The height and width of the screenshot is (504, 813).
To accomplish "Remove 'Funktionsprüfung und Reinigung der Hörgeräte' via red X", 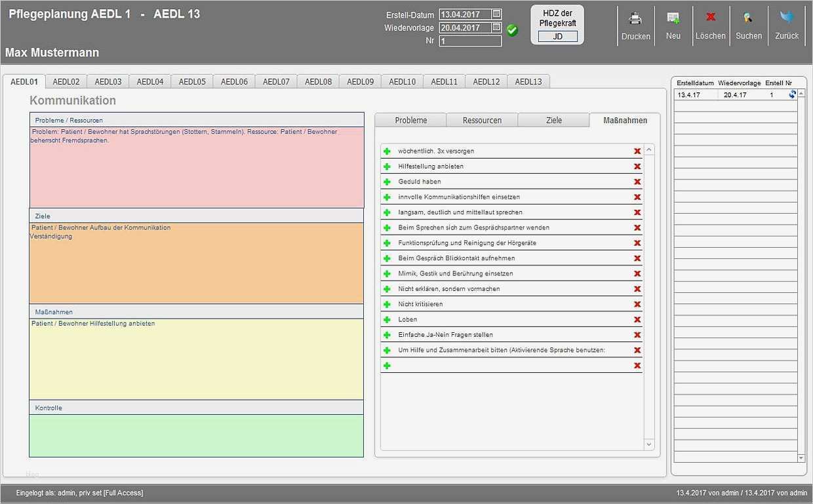I will 637,243.
